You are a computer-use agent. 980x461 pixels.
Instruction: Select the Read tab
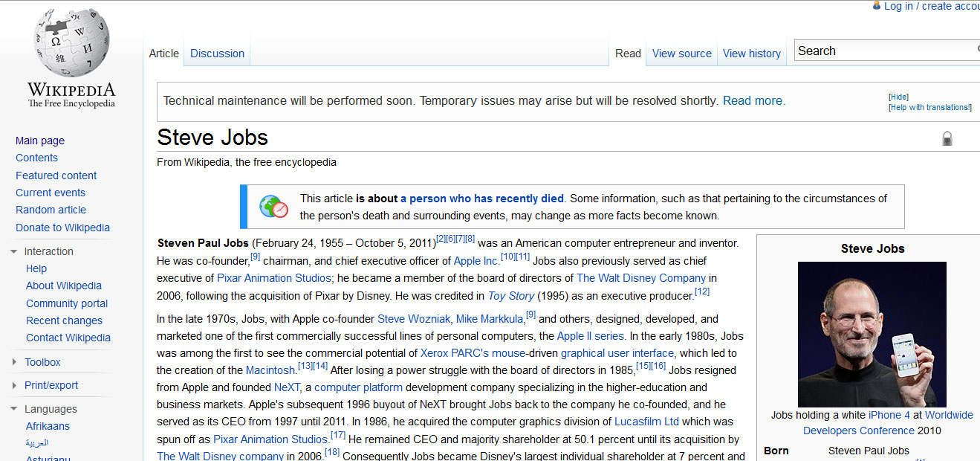point(628,54)
